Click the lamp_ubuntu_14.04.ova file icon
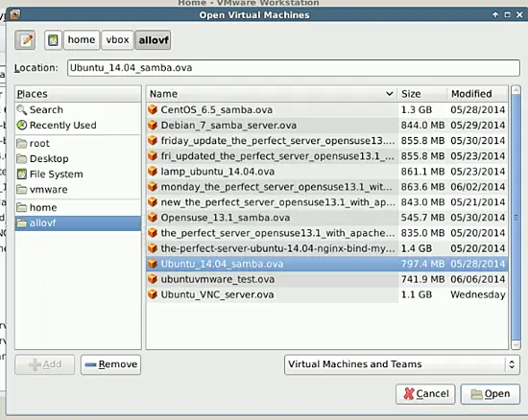Viewport: 528px width, 420px height. [x=153, y=172]
